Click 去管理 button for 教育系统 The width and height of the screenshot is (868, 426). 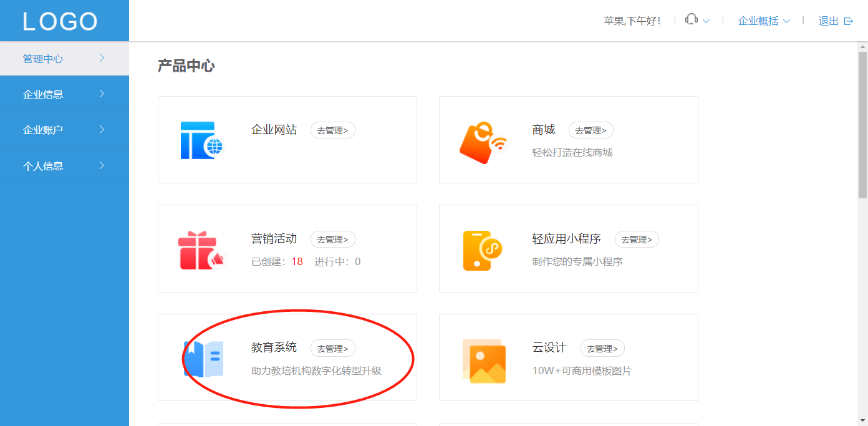(333, 349)
